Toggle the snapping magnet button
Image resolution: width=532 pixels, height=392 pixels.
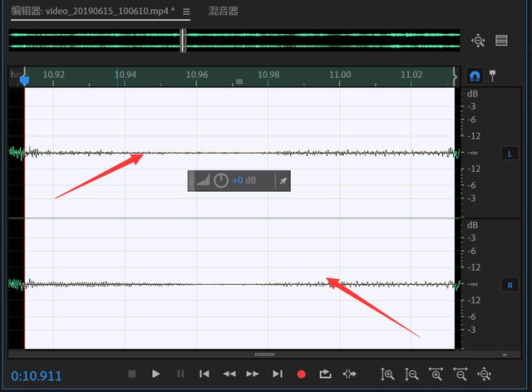click(x=475, y=76)
